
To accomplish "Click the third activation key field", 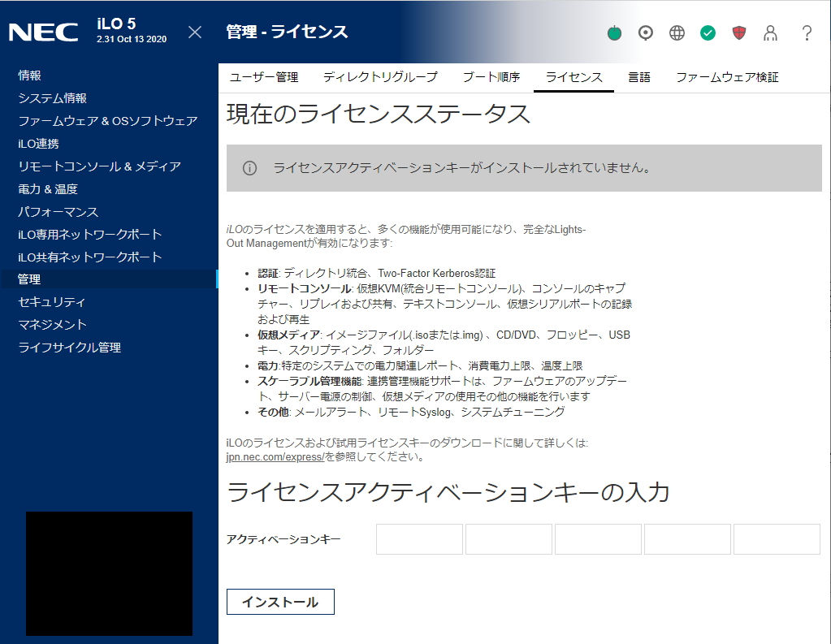I will pos(598,539).
